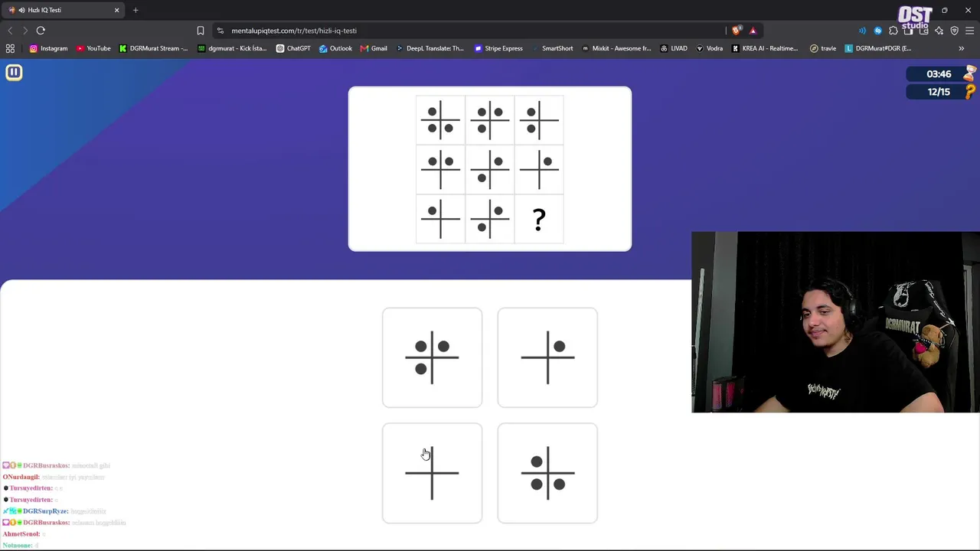Open the ChatGPT bookmark
This screenshot has height=551, width=980.
pyautogui.click(x=293, y=48)
